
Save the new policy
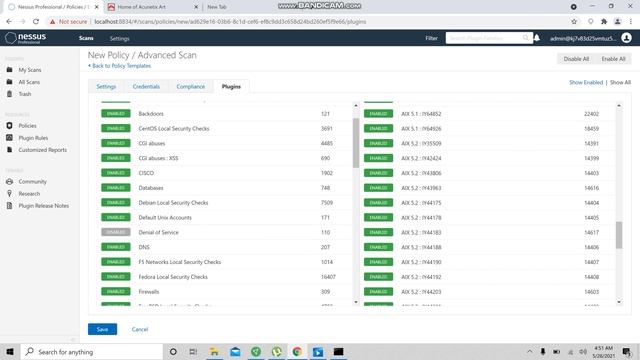pyautogui.click(x=102, y=329)
